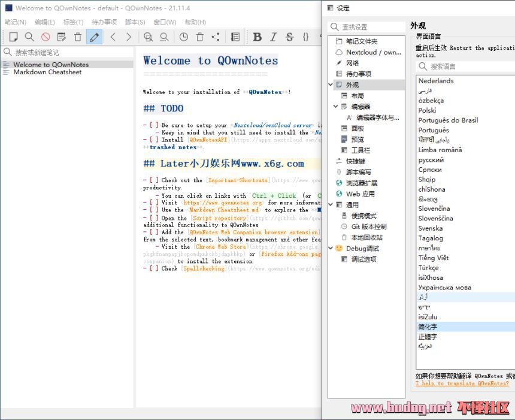Toggle the pencil edit mode icon

point(94,37)
